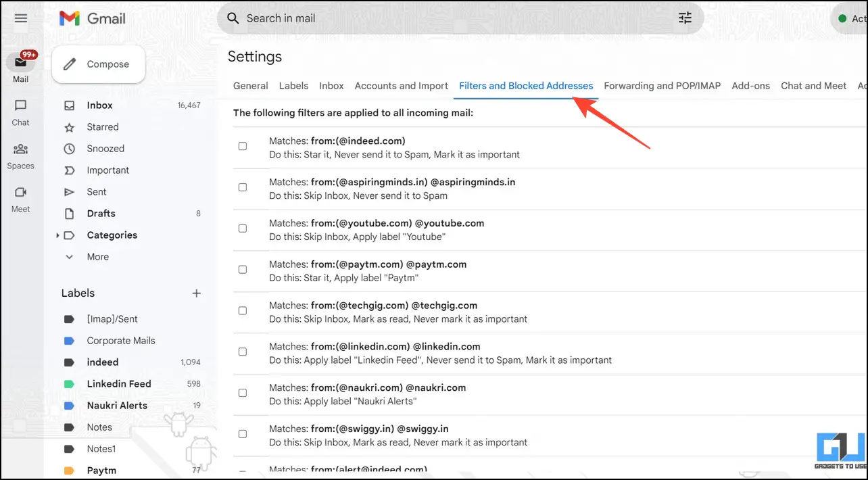Select the youtube.com filter checkbox
Image resolution: width=868 pixels, height=480 pixels.
click(243, 229)
